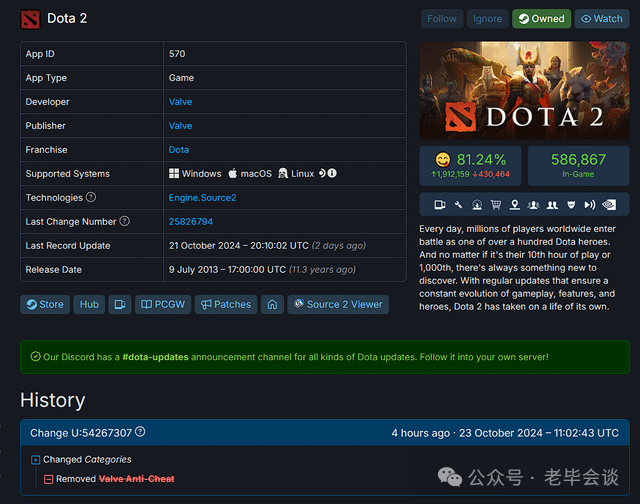Click the VAC shield category icon
This screenshot has height=504, width=640.
pos(571,204)
